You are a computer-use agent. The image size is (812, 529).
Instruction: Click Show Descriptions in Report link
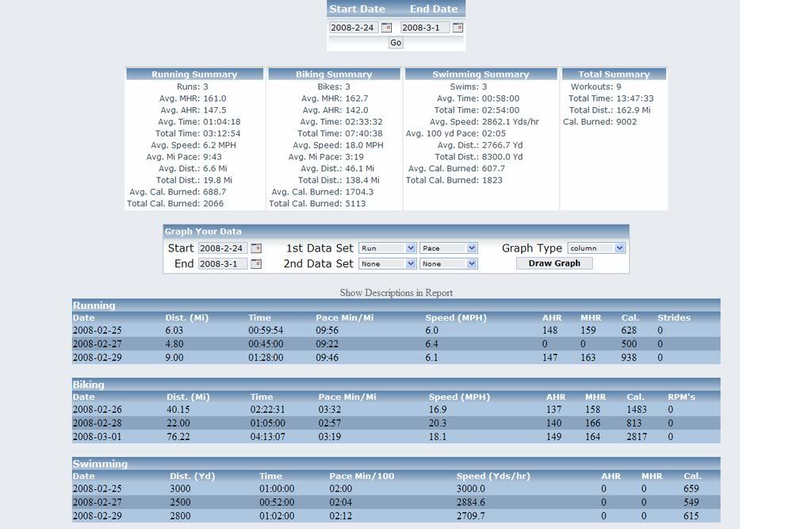pos(396,293)
